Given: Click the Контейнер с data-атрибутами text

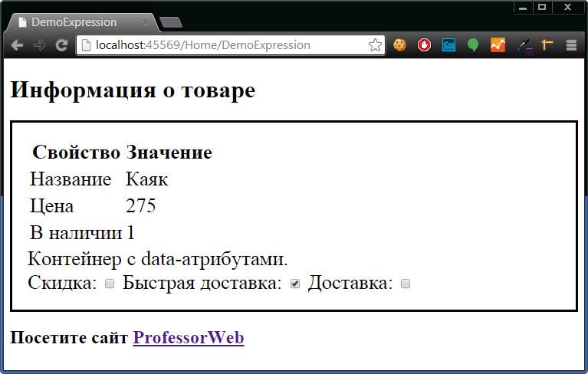Looking at the screenshot, I should [157, 259].
